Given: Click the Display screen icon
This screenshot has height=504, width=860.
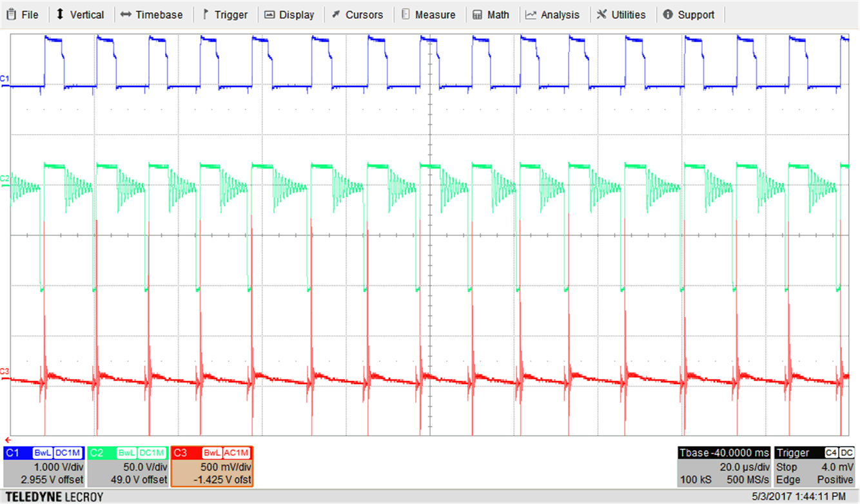Looking at the screenshot, I should (x=269, y=14).
